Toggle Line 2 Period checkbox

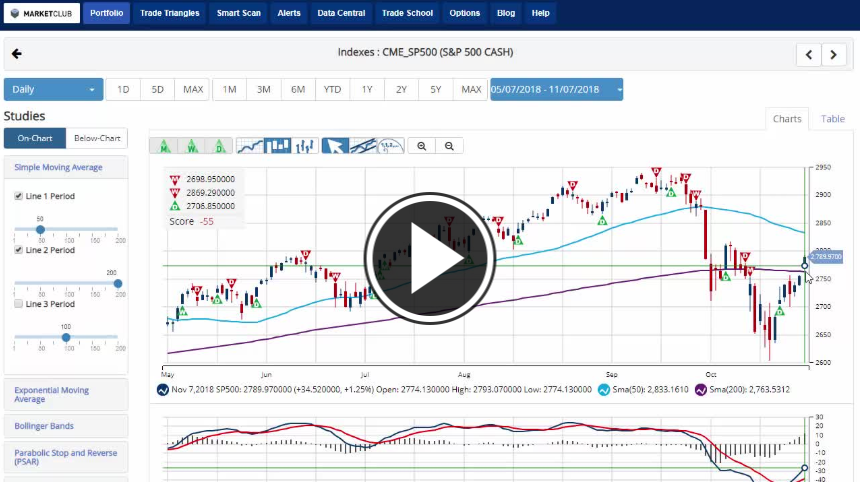click(18, 250)
